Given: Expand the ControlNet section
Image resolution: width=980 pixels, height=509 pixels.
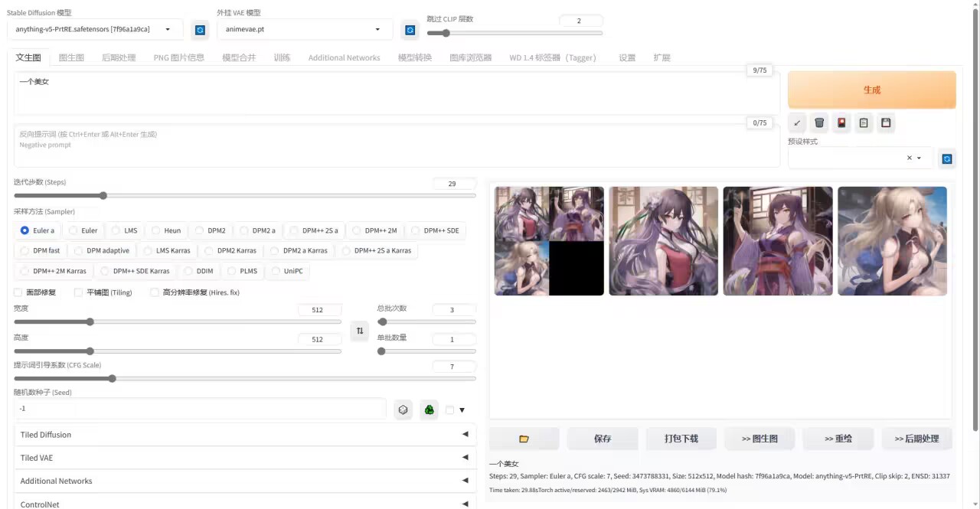Looking at the screenshot, I should click(245, 504).
